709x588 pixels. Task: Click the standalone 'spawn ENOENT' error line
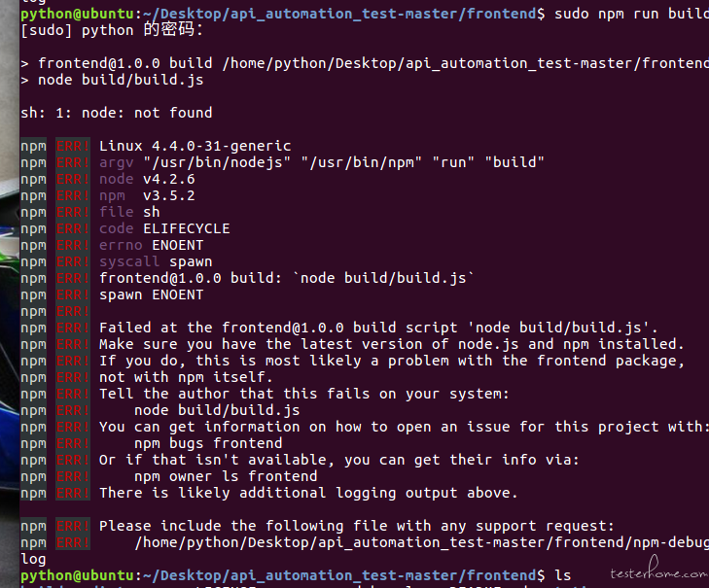tap(152, 294)
